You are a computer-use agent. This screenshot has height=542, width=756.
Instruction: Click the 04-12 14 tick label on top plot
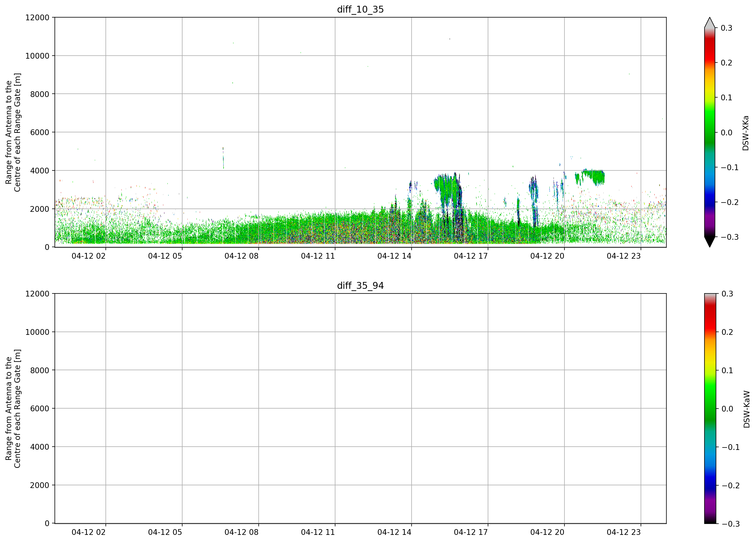pos(394,256)
